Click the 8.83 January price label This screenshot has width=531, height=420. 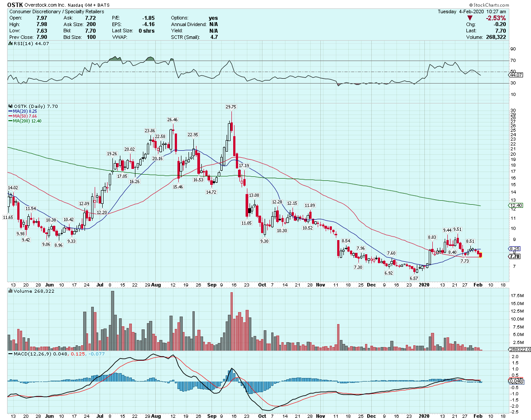point(431,237)
